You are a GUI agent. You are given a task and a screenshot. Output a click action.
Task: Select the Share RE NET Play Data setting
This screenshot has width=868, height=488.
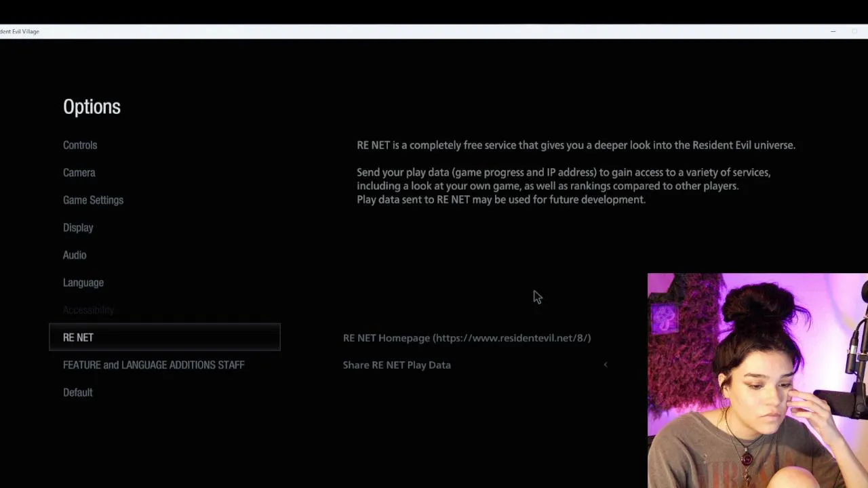coord(397,365)
